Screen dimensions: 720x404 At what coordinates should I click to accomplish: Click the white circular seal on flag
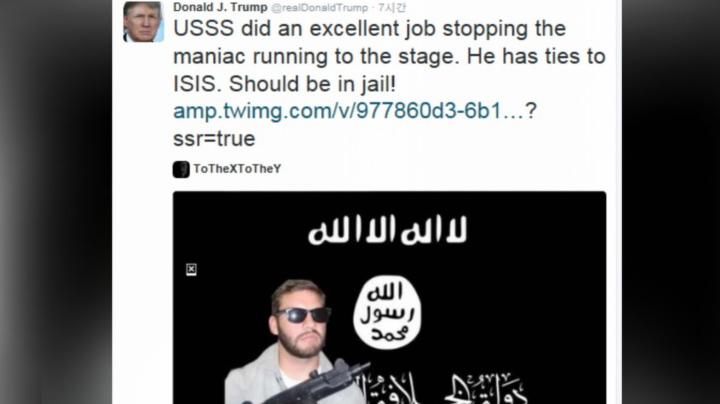click(387, 313)
